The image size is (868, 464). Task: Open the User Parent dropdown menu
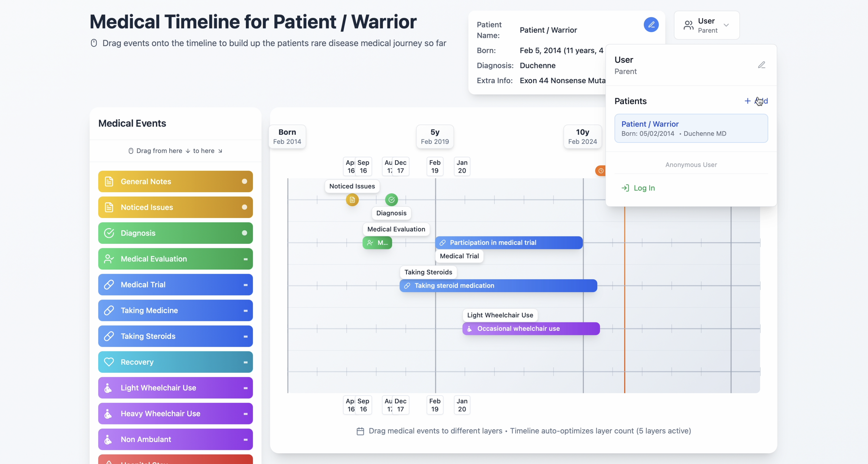(706, 25)
